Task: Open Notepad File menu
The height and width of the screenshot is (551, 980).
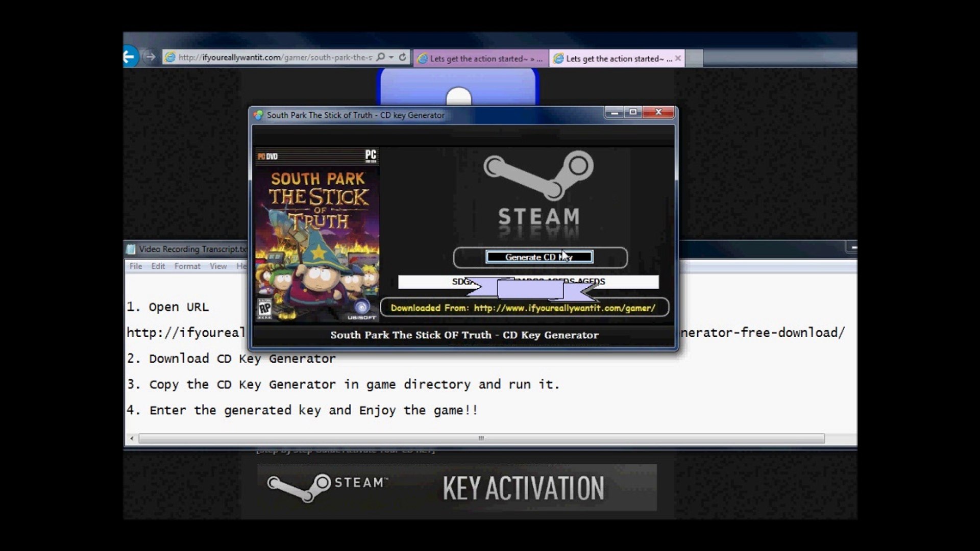Action: (x=136, y=266)
